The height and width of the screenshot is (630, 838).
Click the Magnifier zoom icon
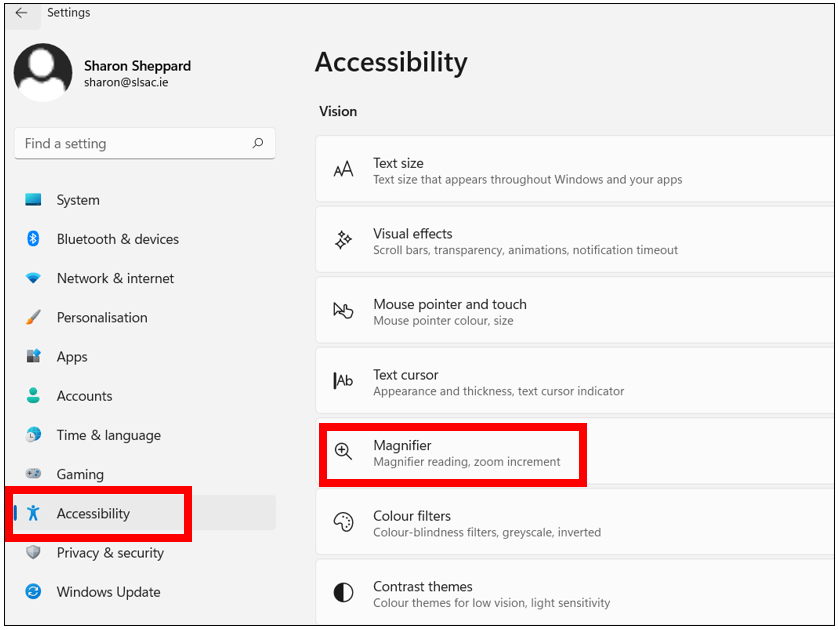[343, 452]
